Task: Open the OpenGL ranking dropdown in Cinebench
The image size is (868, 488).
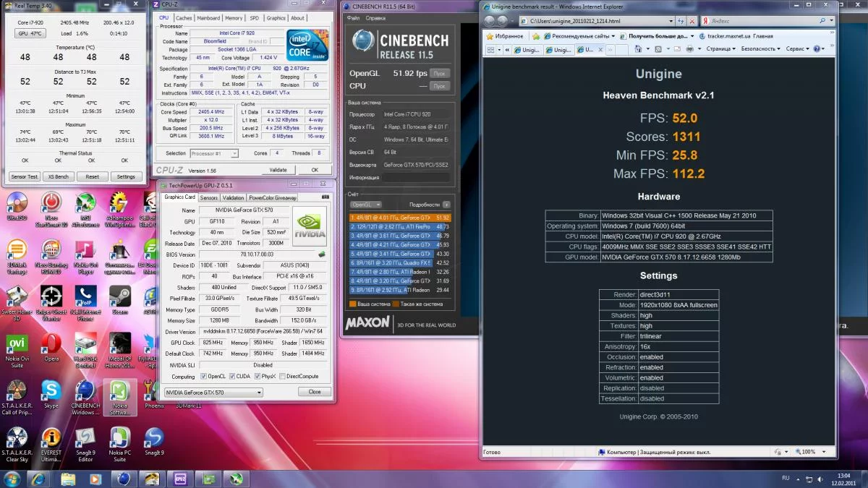Action: (366, 205)
